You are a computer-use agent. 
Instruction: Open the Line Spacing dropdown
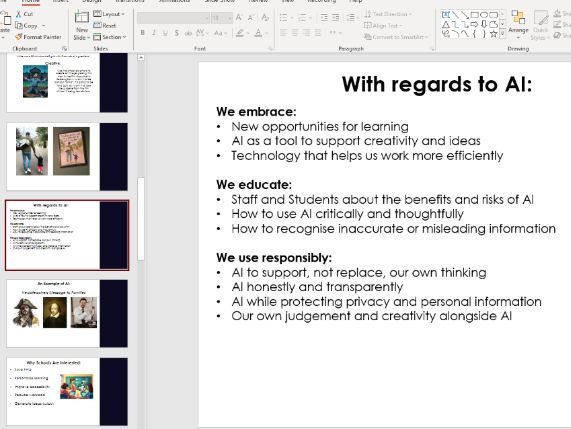tap(352, 17)
